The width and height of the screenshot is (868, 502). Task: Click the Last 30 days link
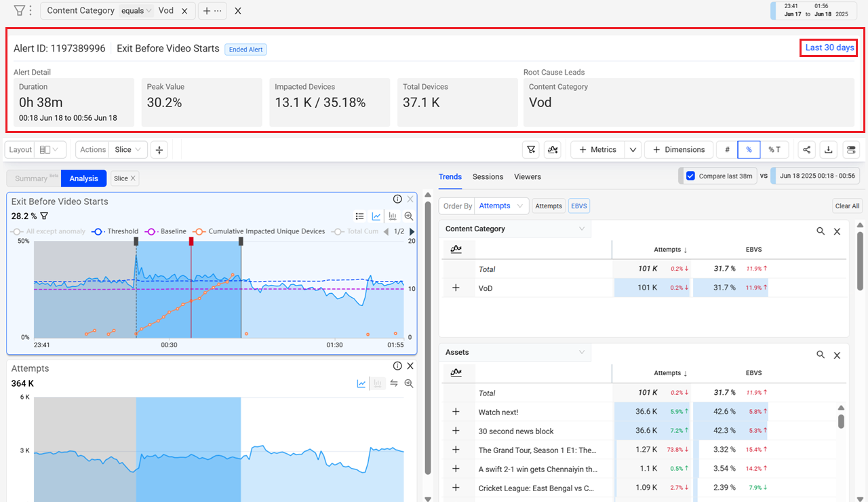click(x=829, y=47)
